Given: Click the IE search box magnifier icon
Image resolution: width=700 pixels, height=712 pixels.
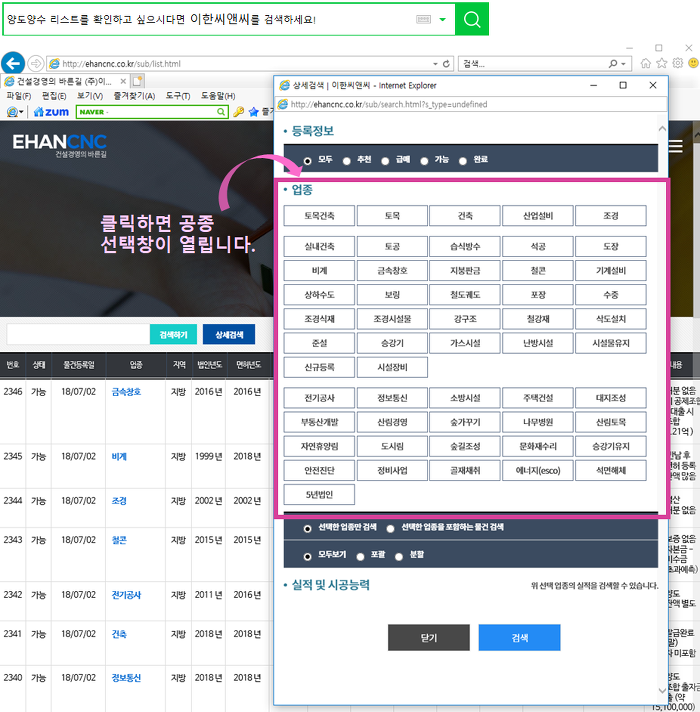Looking at the screenshot, I should [x=613, y=64].
